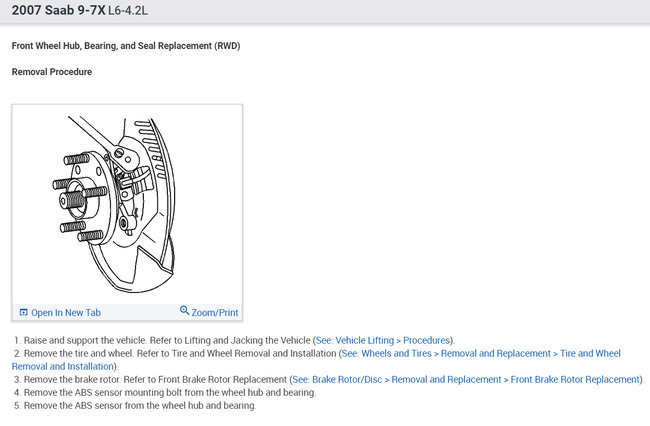The width and height of the screenshot is (650, 426).
Task: Click step 4 about ABS sensor mounting bolt
Action: click(165, 392)
